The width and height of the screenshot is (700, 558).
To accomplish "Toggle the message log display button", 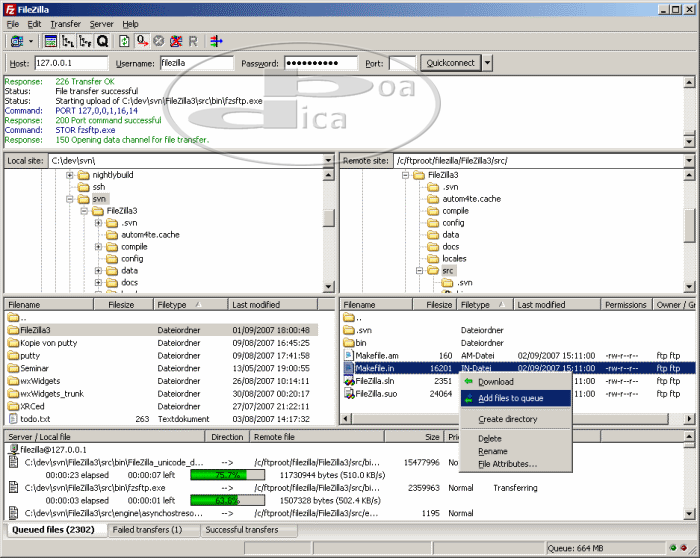I will click(x=51, y=41).
